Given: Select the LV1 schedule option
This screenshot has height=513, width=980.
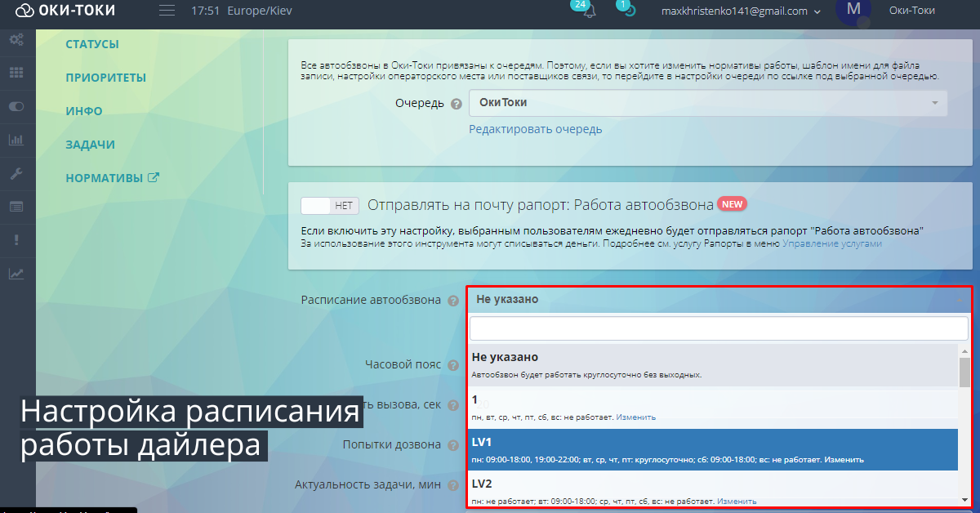Looking at the screenshot, I should point(712,449).
